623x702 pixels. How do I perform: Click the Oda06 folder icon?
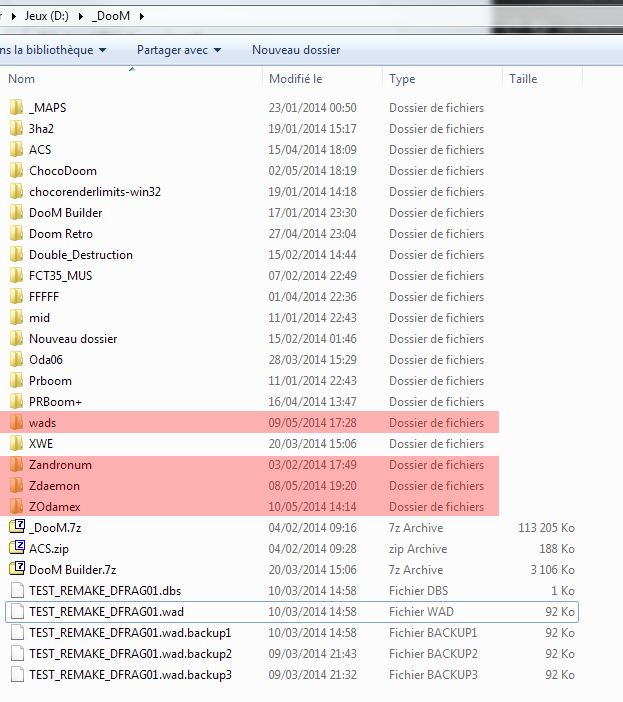pos(17,360)
